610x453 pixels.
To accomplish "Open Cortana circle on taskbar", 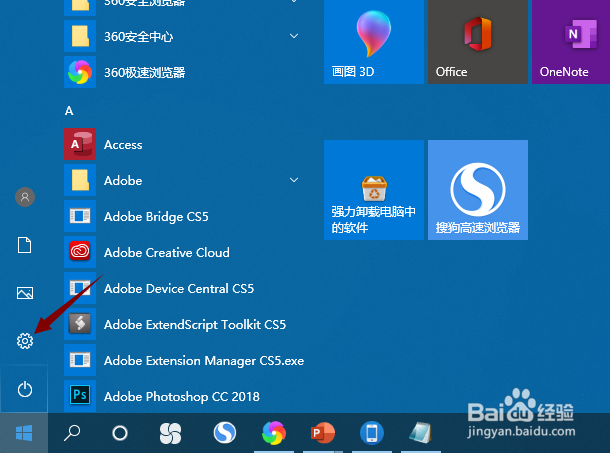I will (120, 433).
